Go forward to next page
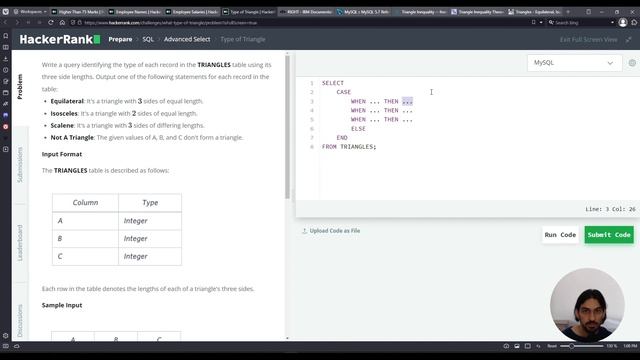This screenshot has width=640, height=360. pyautogui.click(x=17, y=22)
